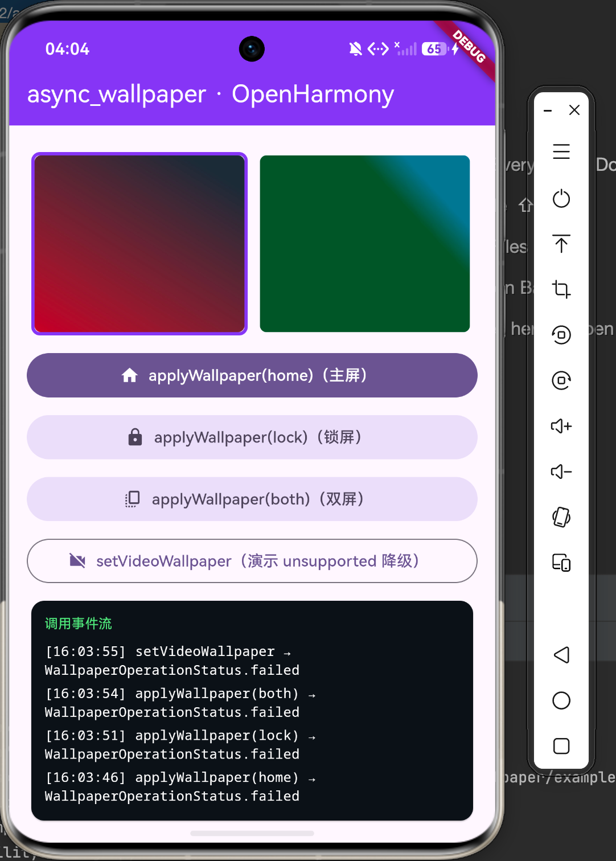Tap the battery 65 indicator
616x861 pixels.
click(435, 49)
